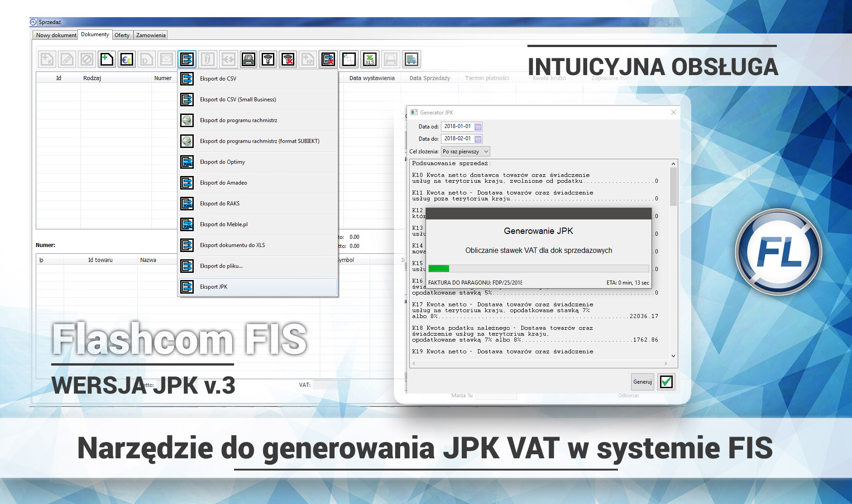Image resolution: width=852 pixels, height=504 pixels.
Task: Click the active export toolbar button
Action: pos(187,59)
